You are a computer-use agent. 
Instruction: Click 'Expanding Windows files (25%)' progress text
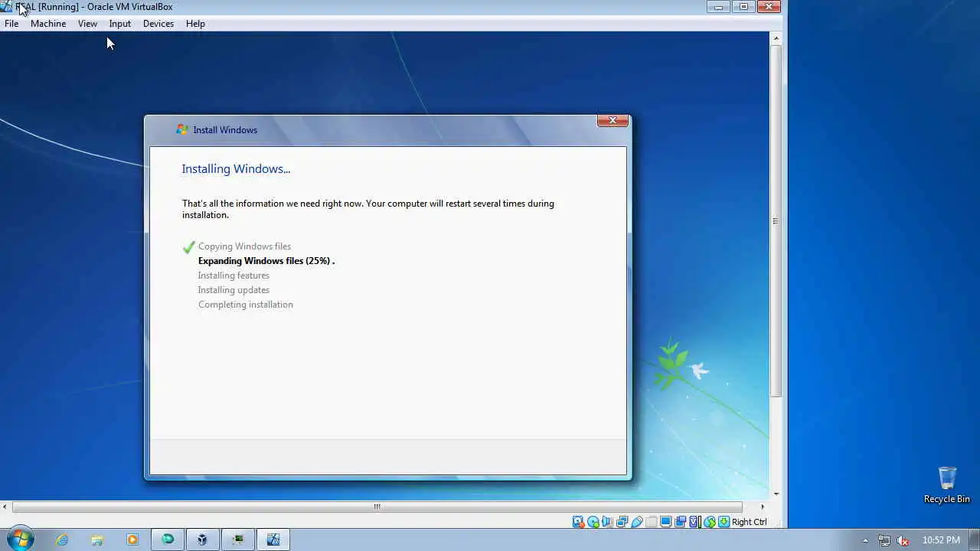266,261
